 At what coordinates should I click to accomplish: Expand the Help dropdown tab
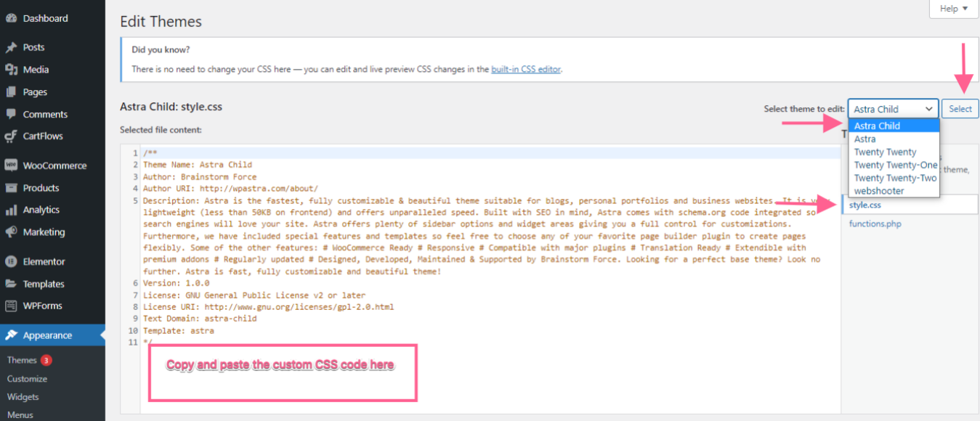pos(953,9)
